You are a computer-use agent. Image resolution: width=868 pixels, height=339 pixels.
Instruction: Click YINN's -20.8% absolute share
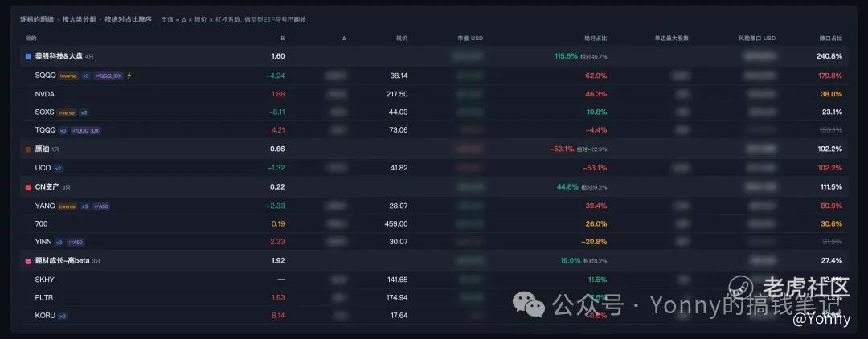click(x=594, y=243)
